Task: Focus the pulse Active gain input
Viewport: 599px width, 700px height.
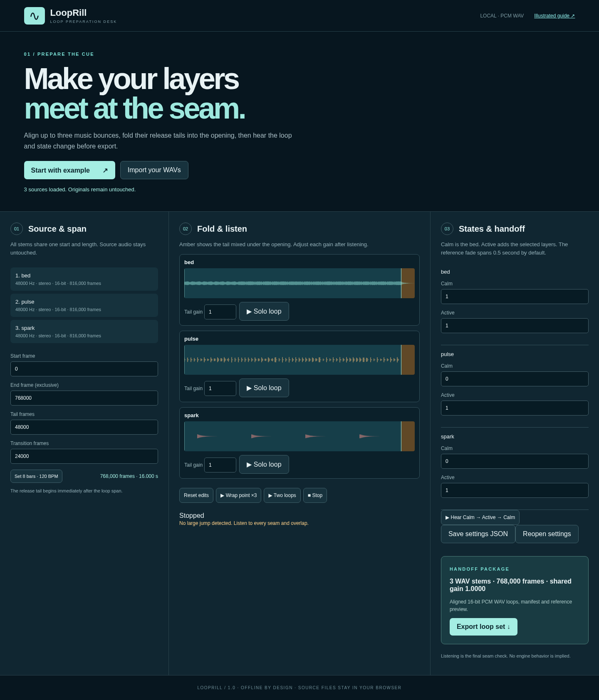Action: pyautogui.click(x=515, y=408)
